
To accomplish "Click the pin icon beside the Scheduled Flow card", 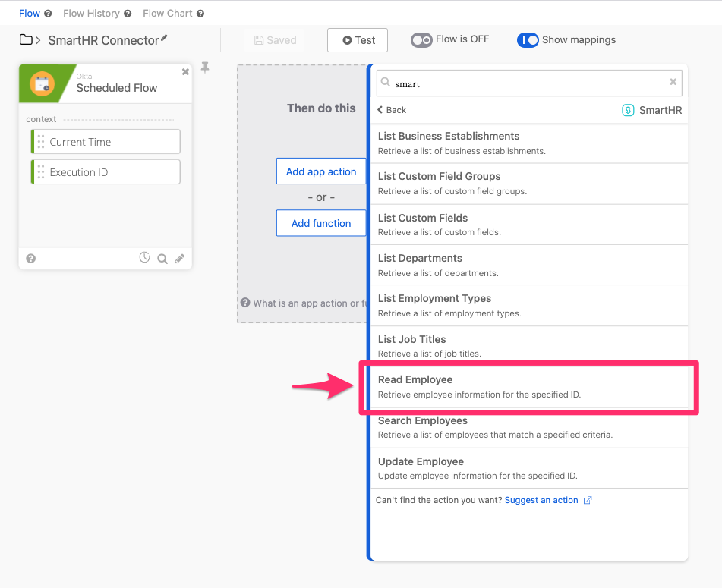I will [204, 67].
